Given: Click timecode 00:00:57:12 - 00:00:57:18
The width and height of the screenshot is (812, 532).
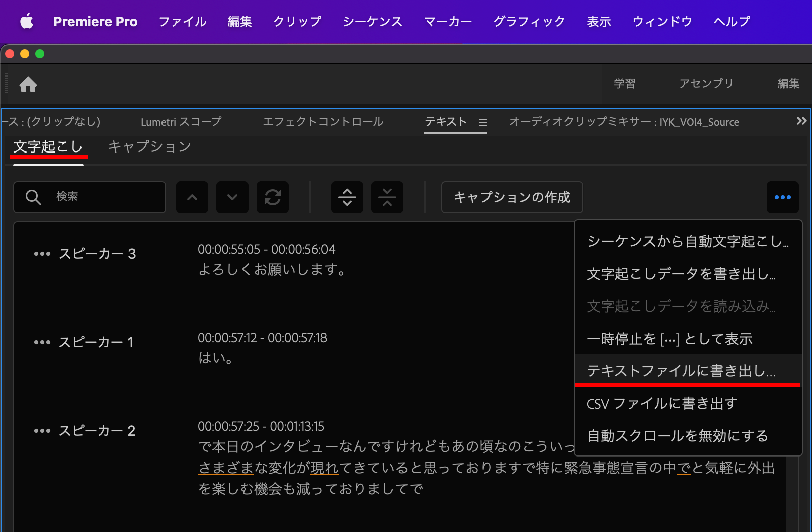Looking at the screenshot, I should (262, 338).
